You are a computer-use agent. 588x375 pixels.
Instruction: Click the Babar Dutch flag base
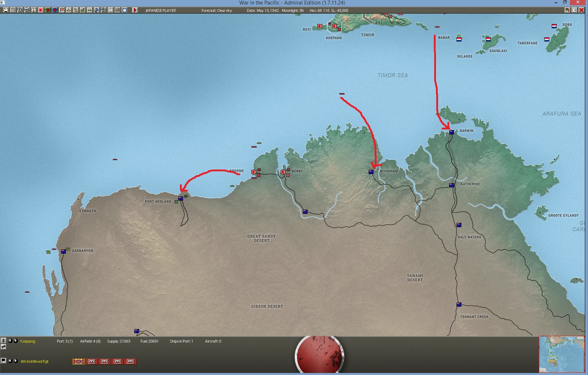(x=459, y=39)
